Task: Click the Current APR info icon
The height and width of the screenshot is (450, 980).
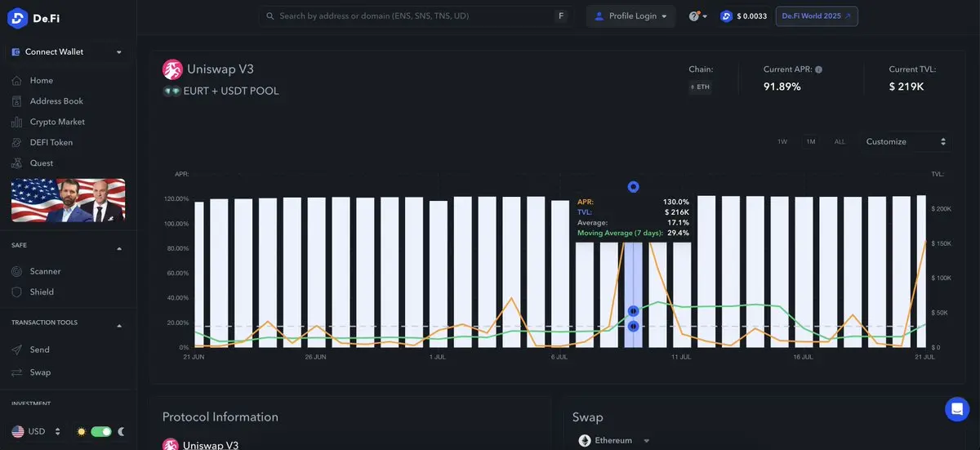Action: 818,69
